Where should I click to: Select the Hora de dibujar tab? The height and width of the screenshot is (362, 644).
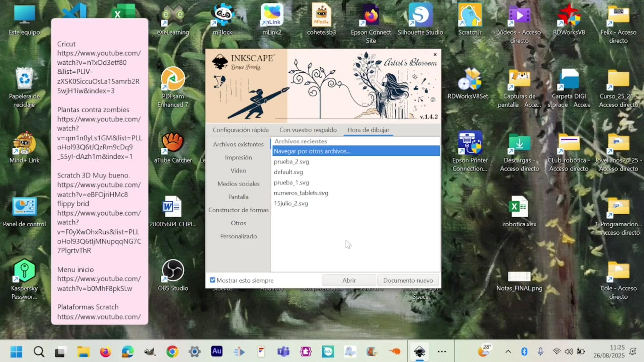[368, 130]
